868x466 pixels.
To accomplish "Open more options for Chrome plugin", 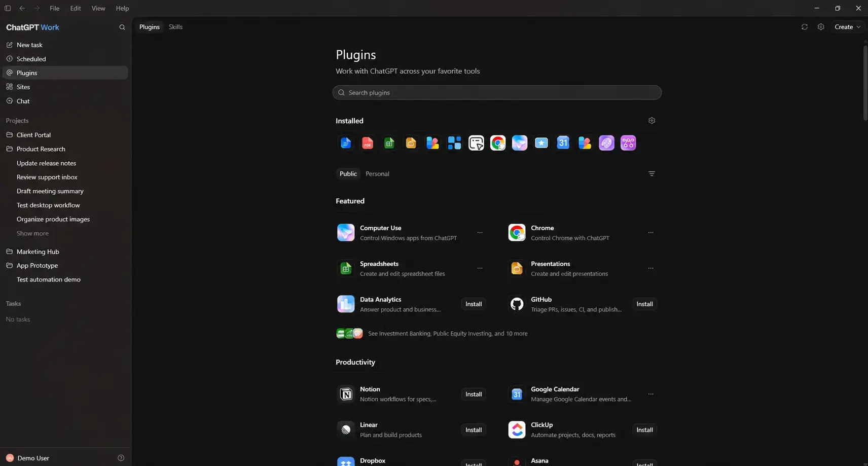I will pos(651,233).
